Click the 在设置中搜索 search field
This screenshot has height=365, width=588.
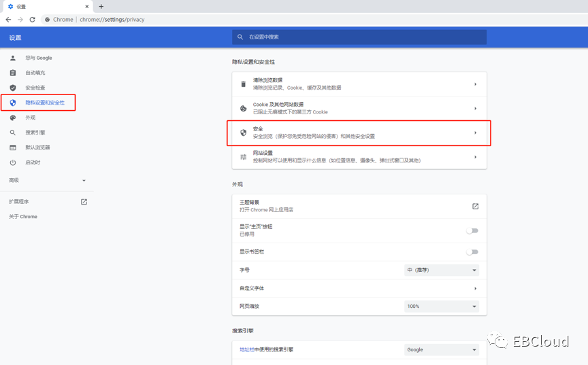click(x=359, y=37)
